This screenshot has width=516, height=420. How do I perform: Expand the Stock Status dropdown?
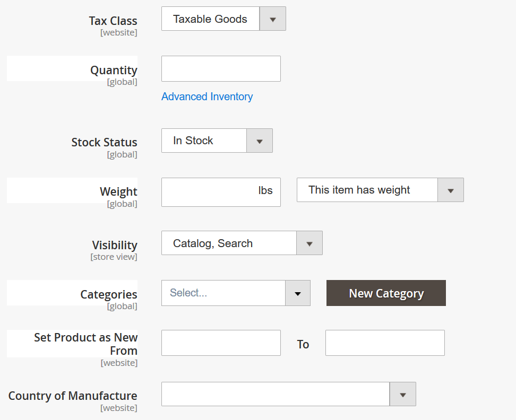pos(217,141)
